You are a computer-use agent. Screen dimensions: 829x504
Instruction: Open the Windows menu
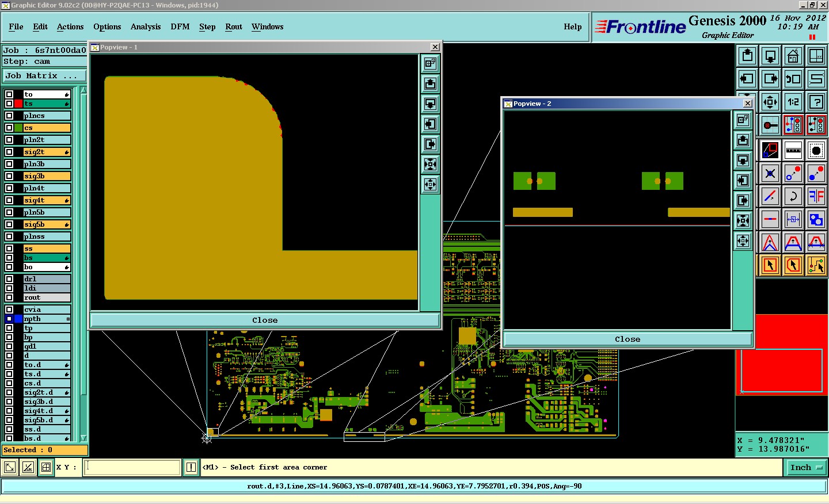(268, 26)
